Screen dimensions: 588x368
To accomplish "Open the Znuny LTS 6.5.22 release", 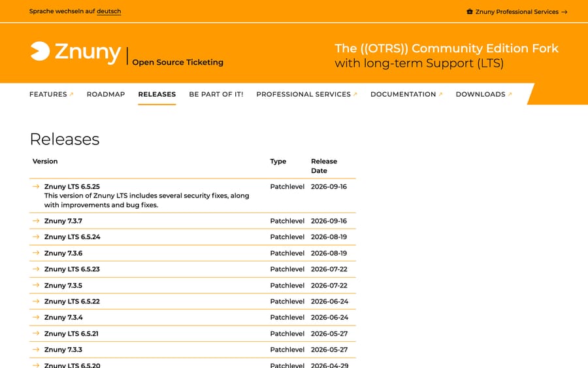I will click(72, 301).
